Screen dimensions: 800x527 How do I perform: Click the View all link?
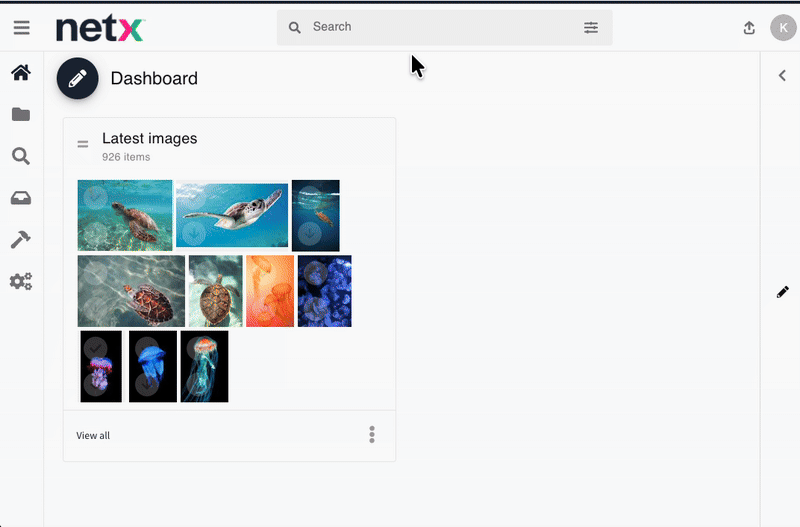(93, 436)
